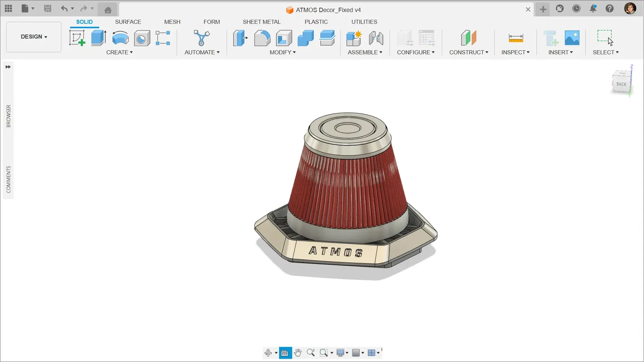Click the Extrude tool icon
Viewport: 644px width, 362px height.
pos(99,38)
